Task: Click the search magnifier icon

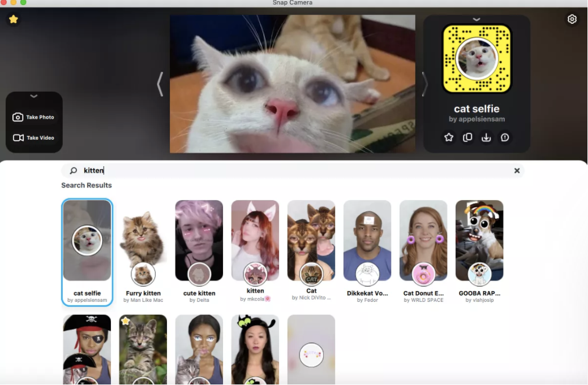Action: [x=74, y=171]
